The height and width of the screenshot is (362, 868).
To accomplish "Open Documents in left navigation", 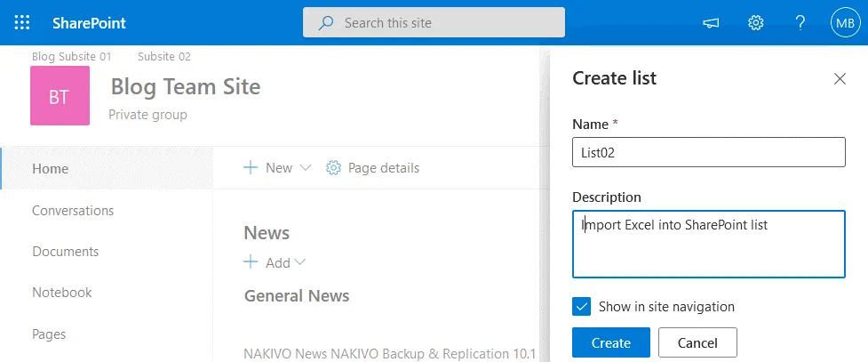I will click(65, 252).
